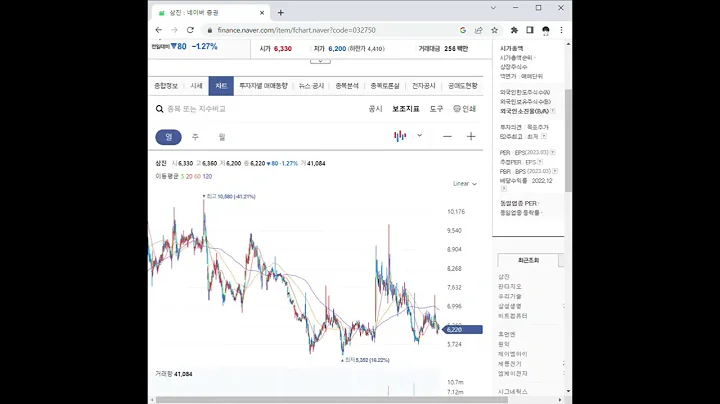Viewport: 720px width, 404px height.
Task: Open the 공매도현황 tab
Action: pos(462,86)
